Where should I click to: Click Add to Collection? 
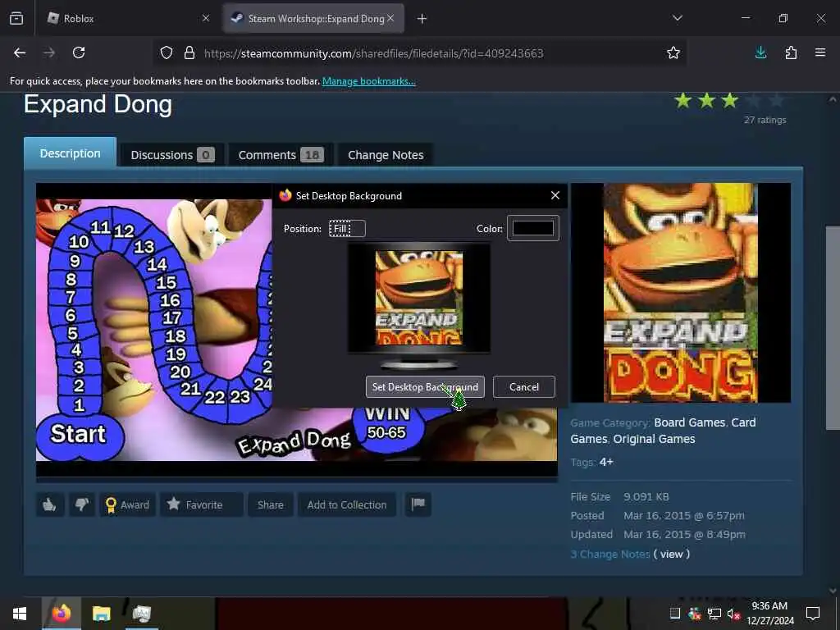coord(347,504)
